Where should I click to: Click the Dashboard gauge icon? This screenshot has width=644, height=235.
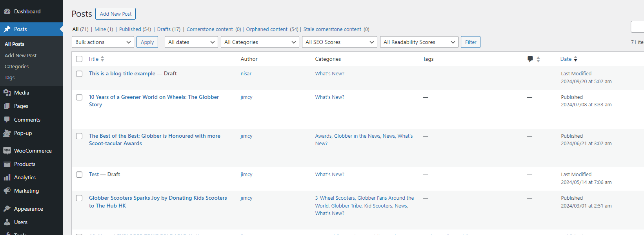pyautogui.click(x=7, y=11)
